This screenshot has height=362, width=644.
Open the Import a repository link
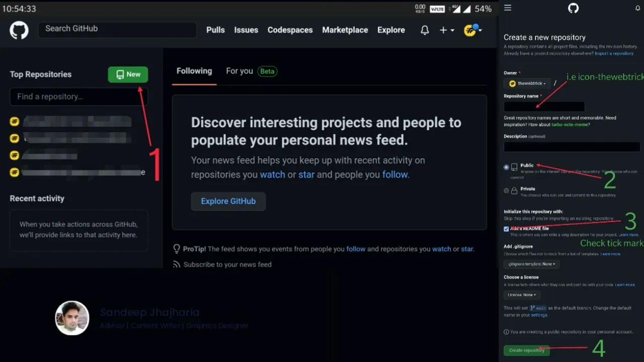point(614,53)
